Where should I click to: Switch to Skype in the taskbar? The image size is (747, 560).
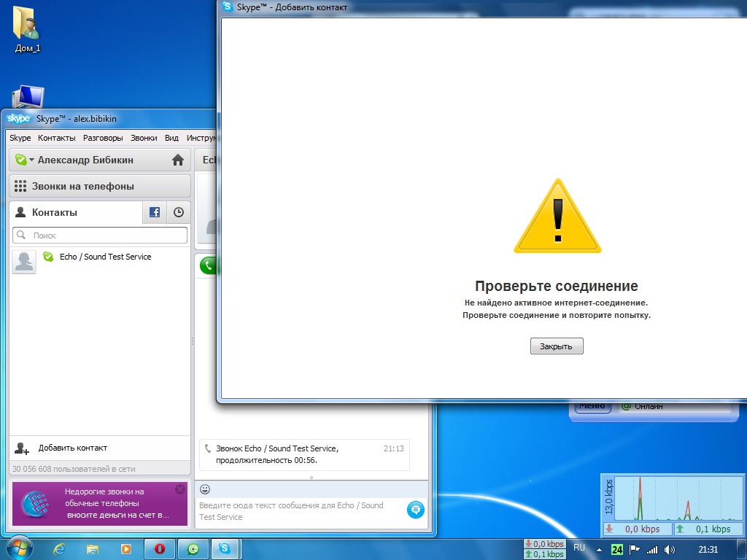[x=224, y=549]
